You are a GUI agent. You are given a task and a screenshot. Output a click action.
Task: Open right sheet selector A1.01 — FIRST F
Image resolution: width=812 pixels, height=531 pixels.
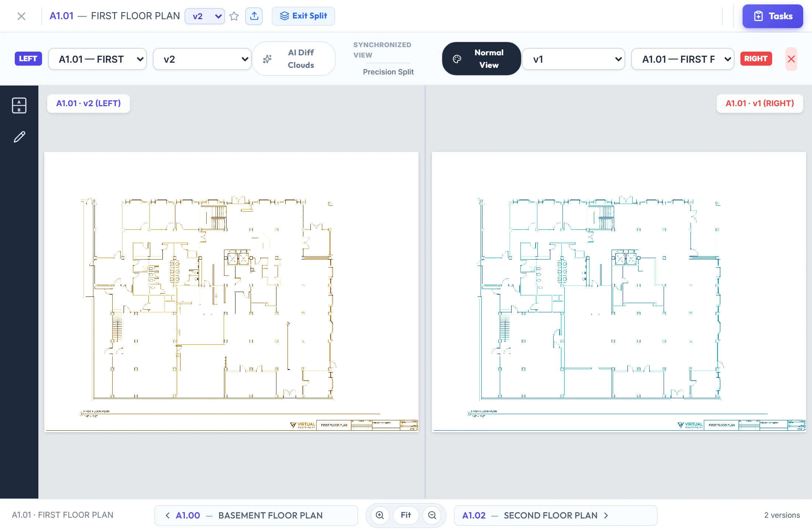(682, 59)
